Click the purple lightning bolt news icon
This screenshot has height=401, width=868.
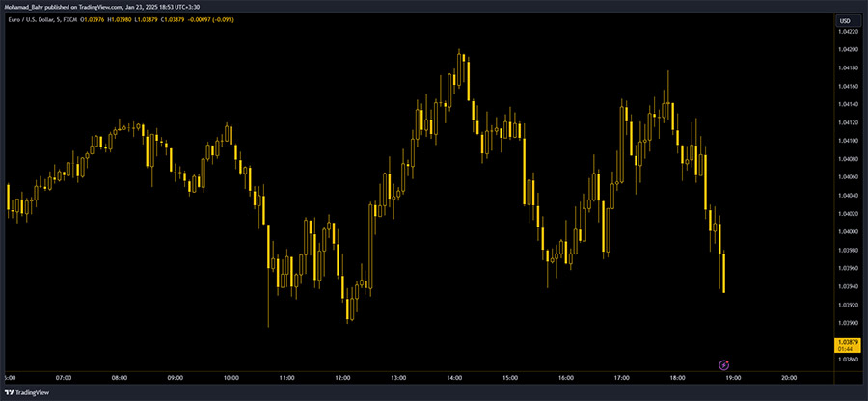coord(724,364)
